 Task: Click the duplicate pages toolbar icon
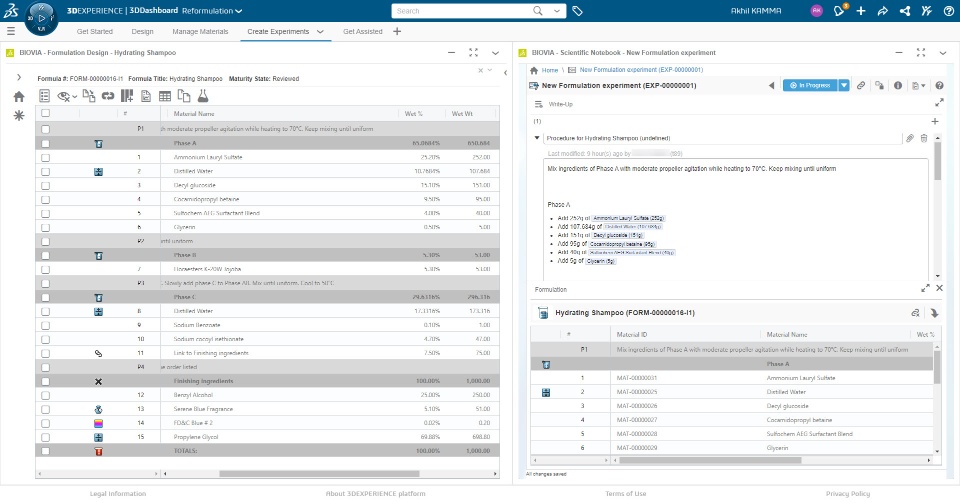coord(184,95)
